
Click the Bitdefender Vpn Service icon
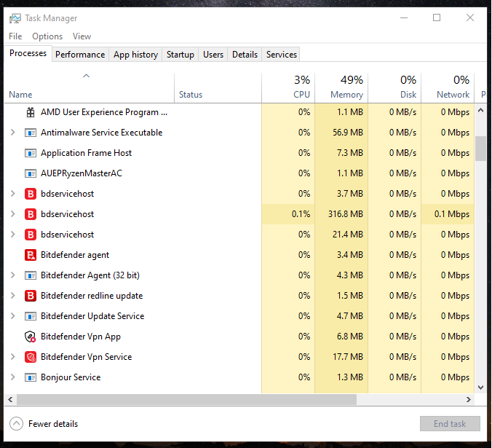click(x=31, y=357)
